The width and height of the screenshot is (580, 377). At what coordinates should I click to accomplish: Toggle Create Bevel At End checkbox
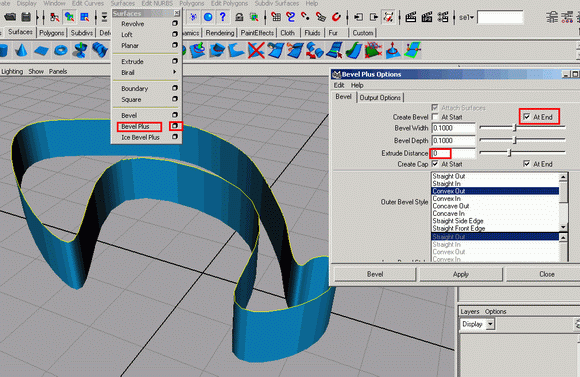pyautogui.click(x=527, y=117)
